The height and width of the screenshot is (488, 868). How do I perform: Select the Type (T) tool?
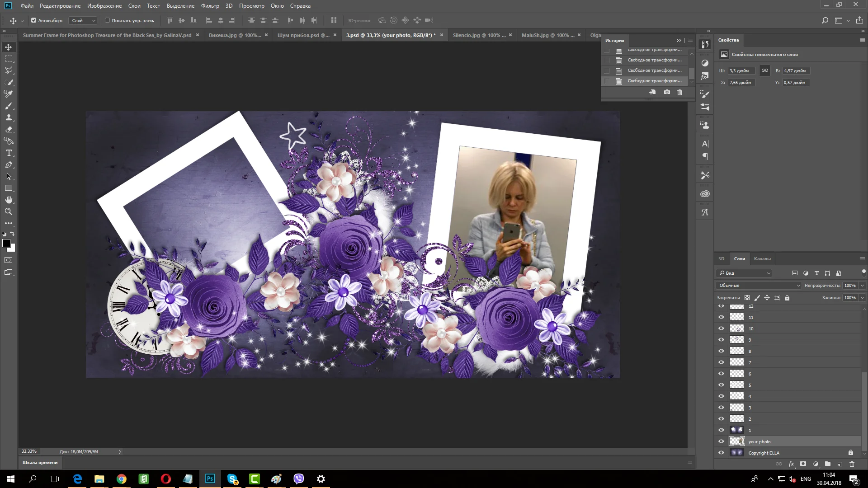pyautogui.click(x=9, y=153)
